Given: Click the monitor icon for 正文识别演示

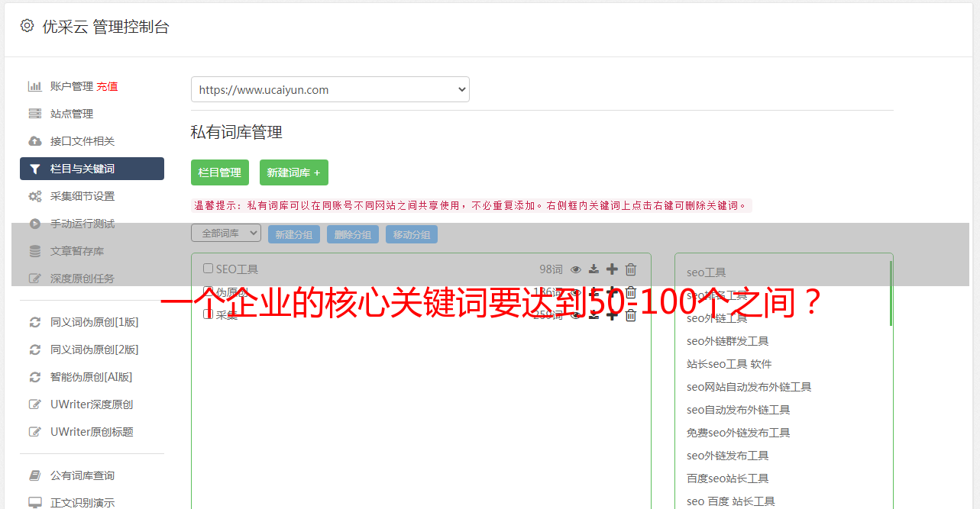Looking at the screenshot, I should [34, 503].
